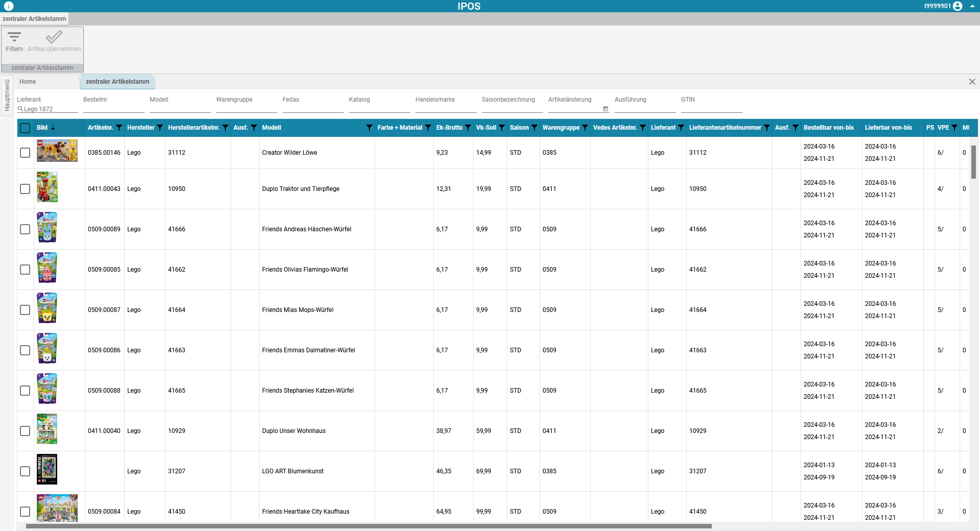Close the zentraler Artikelstamm view with the X
This screenshot has height=531, width=980.
click(972, 82)
